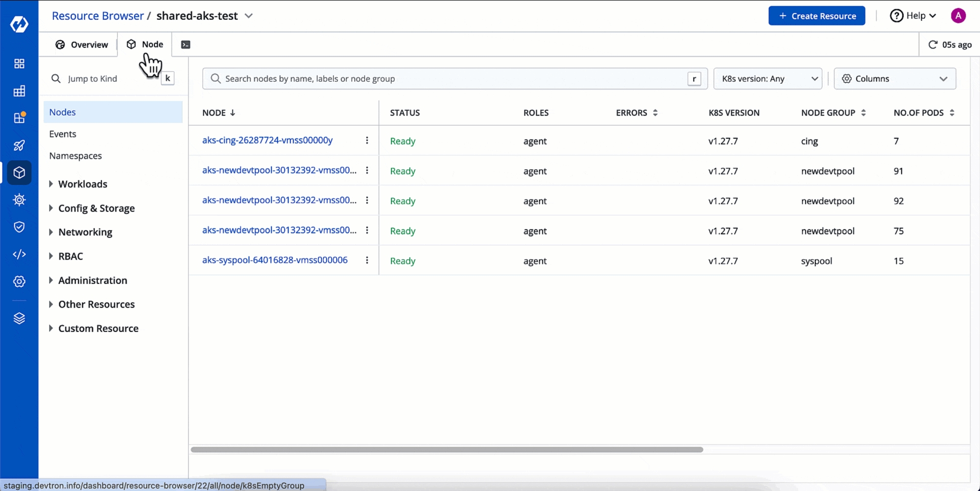
Task: Click the STATUS column header
Action: pyautogui.click(x=405, y=113)
